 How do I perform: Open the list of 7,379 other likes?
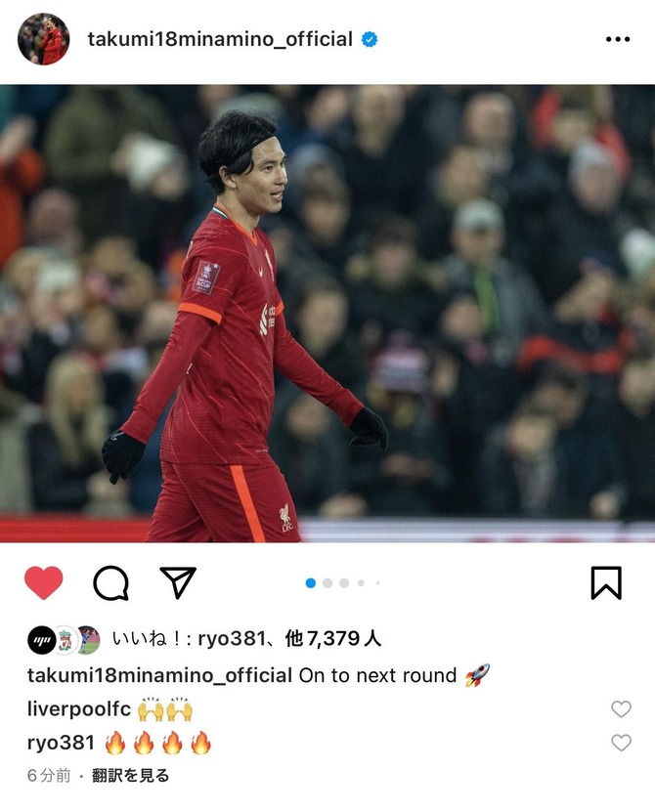(333, 639)
